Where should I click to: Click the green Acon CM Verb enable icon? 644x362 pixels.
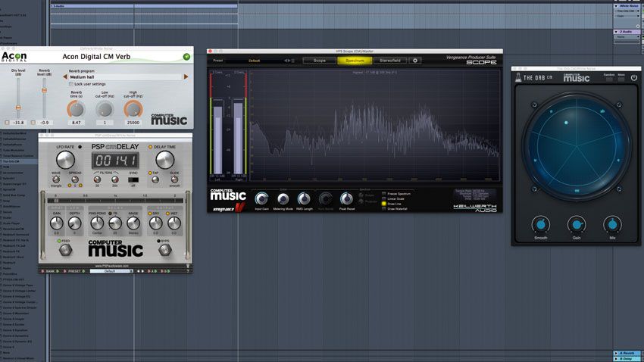[186, 57]
